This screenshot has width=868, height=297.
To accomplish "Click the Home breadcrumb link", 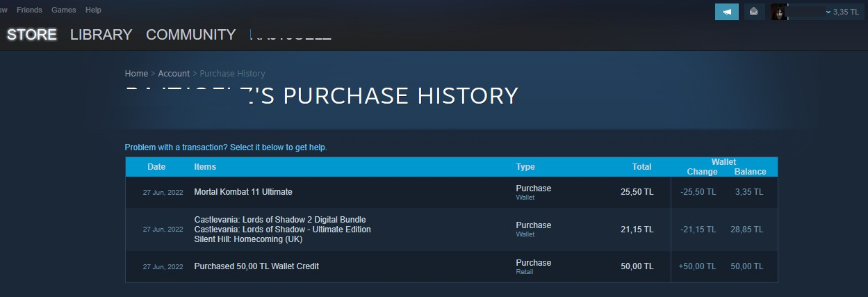I will 136,74.
